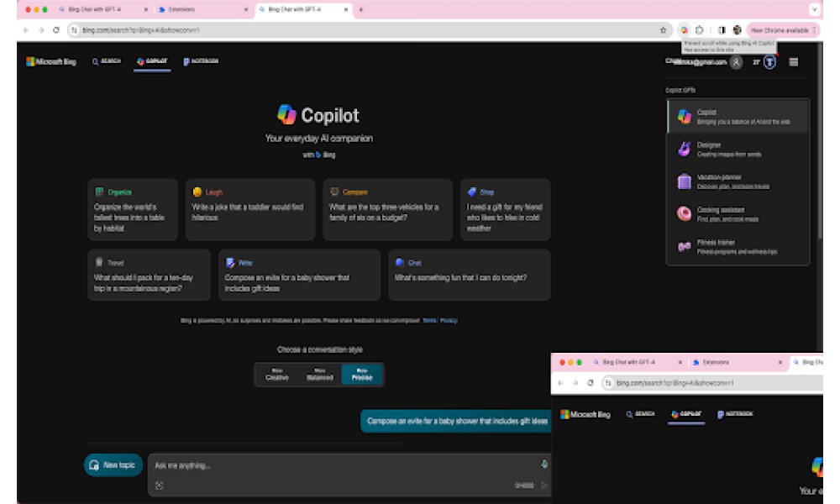This screenshot has width=840, height=504.
Task: Click the Write suggestion card
Action: pos(299,275)
